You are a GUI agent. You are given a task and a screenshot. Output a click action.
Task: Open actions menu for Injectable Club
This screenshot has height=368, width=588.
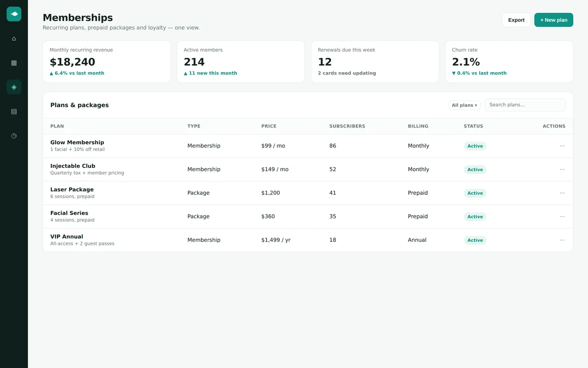coord(562,169)
